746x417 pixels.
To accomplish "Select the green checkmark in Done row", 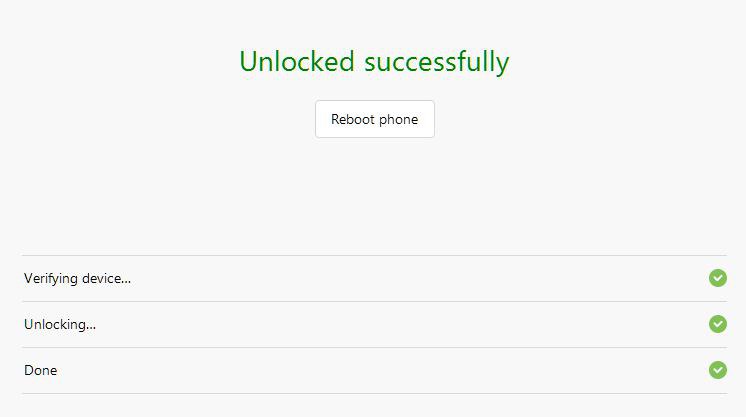I will click(x=717, y=370).
